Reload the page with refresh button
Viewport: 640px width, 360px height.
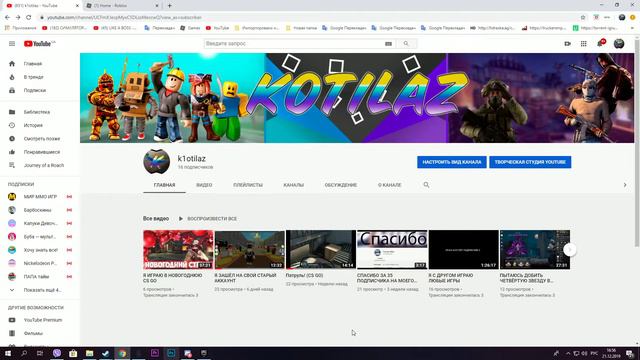click(x=29, y=17)
